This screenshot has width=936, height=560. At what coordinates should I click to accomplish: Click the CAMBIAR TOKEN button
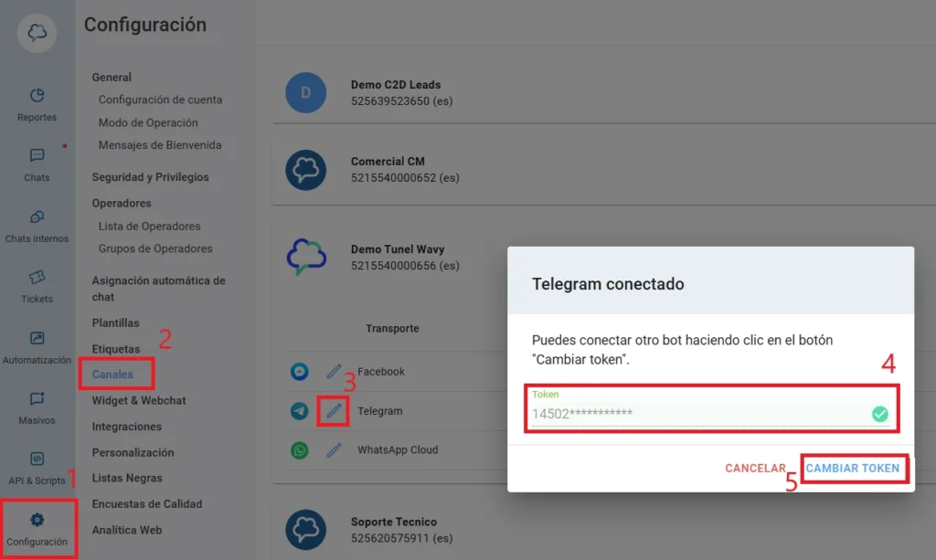pyautogui.click(x=853, y=468)
